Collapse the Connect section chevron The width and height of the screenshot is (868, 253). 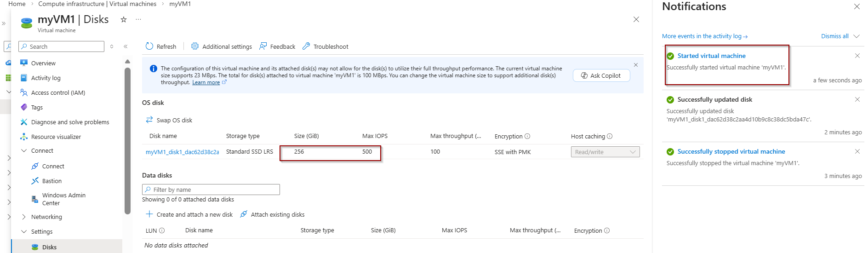[x=24, y=150]
